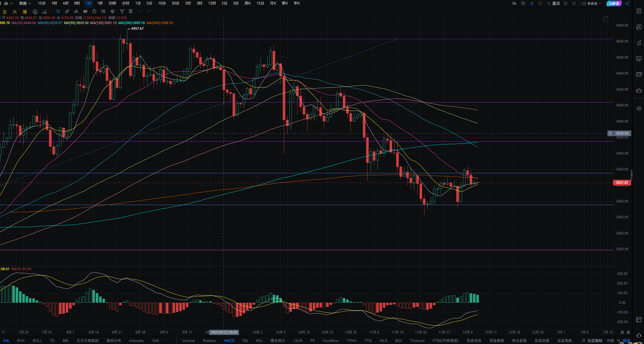Toggle 自动 auto scale
The height and width of the screenshot is (344, 644).
click(626, 341)
